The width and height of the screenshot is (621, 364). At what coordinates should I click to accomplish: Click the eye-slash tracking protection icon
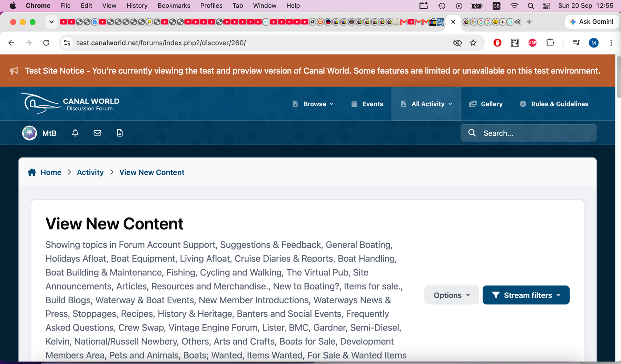(457, 43)
